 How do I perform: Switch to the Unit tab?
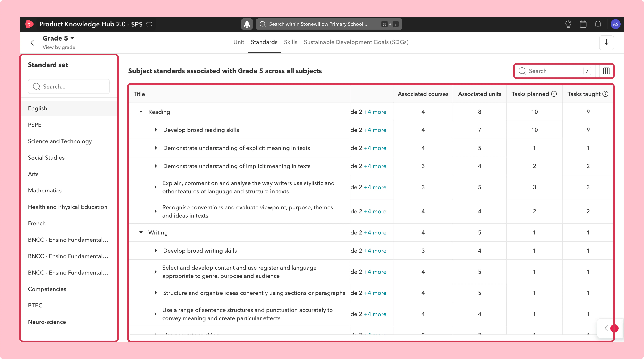coord(239,42)
